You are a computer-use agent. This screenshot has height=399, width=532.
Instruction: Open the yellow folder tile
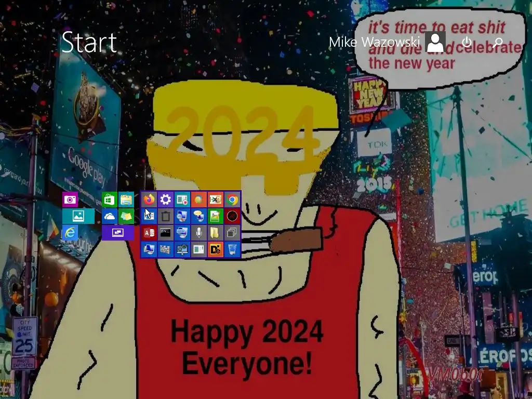(x=216, y=233)
